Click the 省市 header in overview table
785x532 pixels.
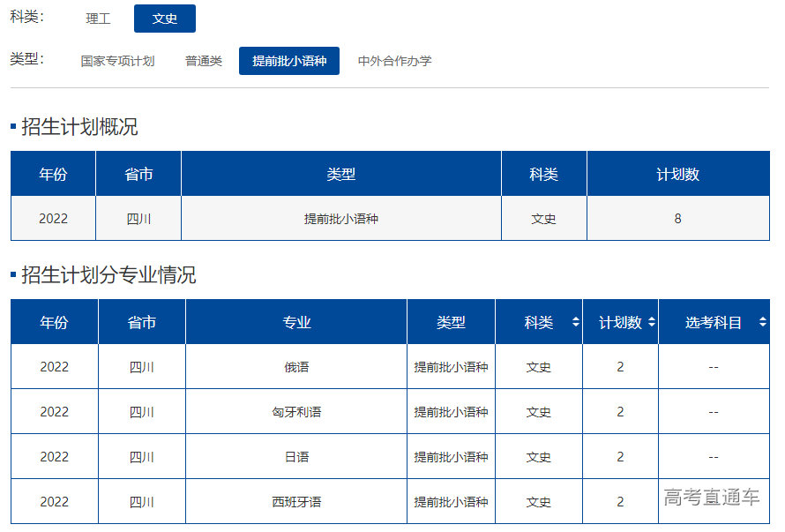[138, 175]
